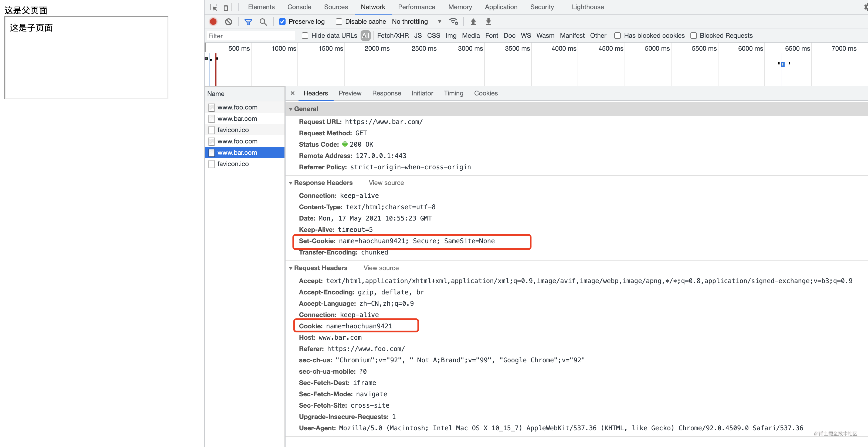Select the second www.foo.com request
The width and height of the screenshot is (868, 447).
pos(245,141)
